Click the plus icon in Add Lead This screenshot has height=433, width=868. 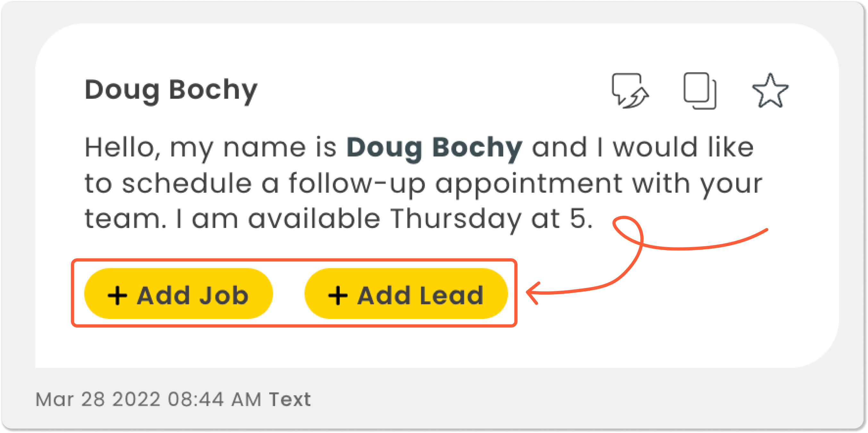point(338,296)
